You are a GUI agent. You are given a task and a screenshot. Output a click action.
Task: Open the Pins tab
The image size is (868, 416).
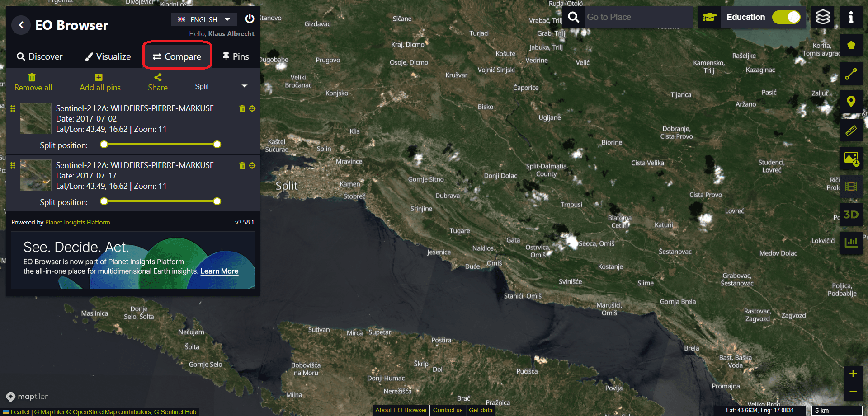tap(236, 56)
